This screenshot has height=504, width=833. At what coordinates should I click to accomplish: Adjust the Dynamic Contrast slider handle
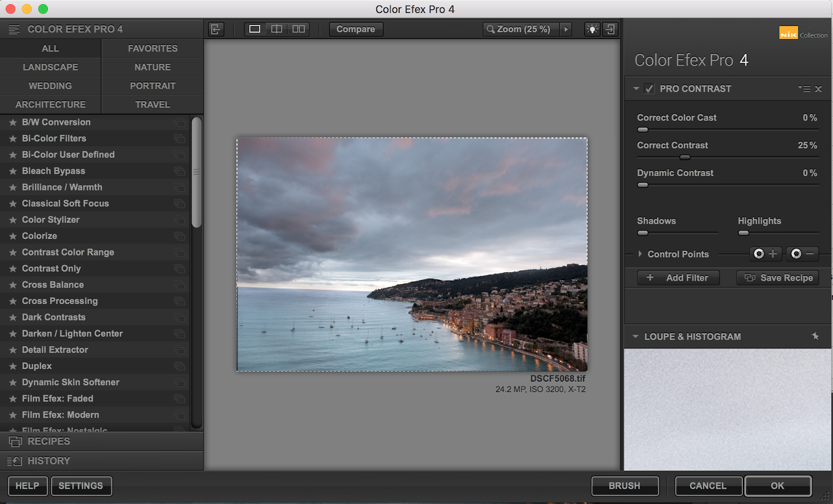coord(643,185)
